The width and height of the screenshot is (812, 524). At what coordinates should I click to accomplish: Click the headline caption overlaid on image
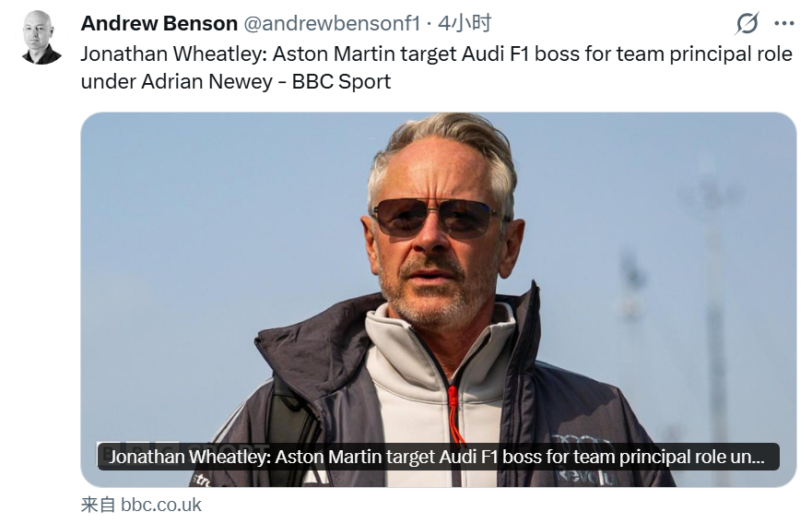click(438, 457)
